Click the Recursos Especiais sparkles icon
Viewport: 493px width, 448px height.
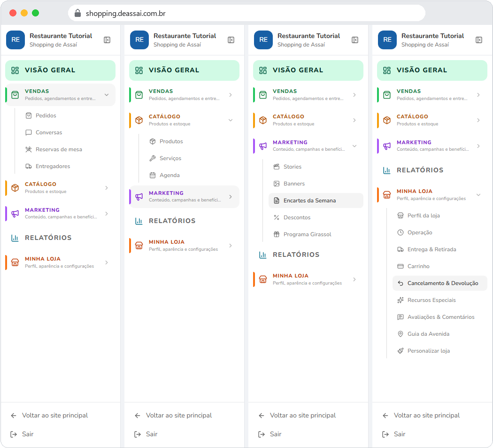coord(400,300)
